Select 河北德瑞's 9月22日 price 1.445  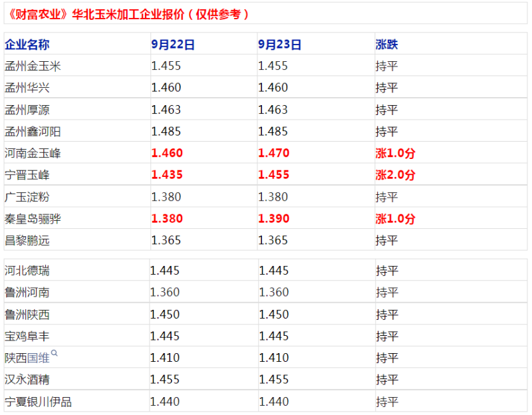165,271
